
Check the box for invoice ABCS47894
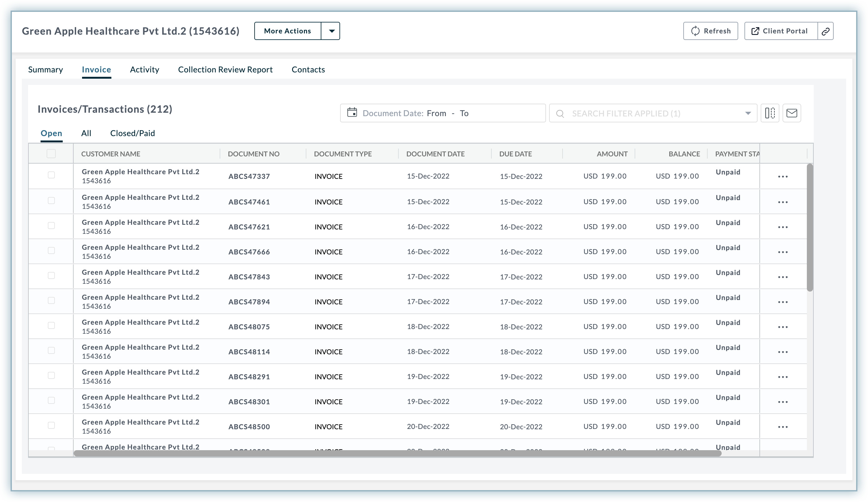[51, 300]
